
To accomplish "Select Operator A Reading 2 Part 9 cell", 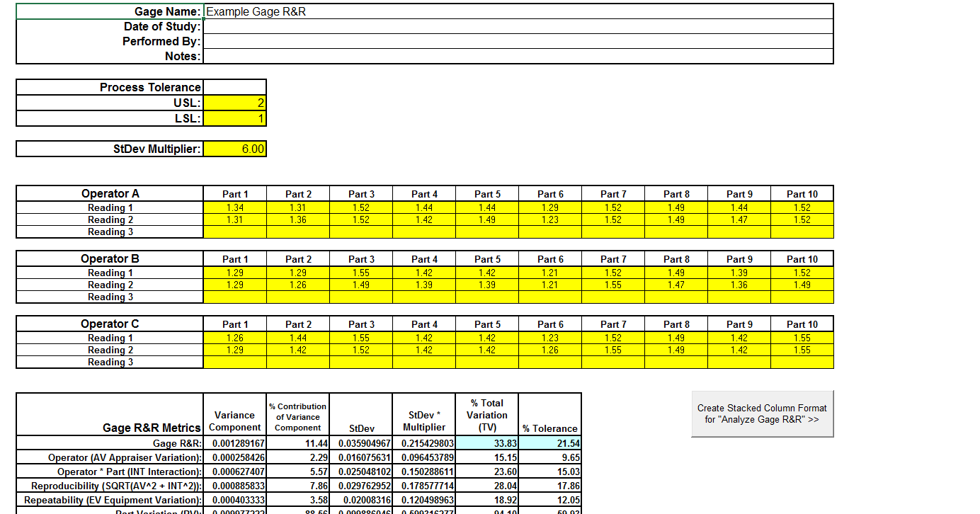I will (739, 219).
